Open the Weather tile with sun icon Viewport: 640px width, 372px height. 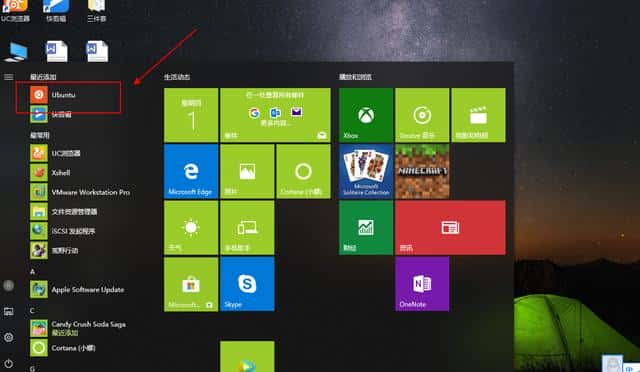(191, 228)
